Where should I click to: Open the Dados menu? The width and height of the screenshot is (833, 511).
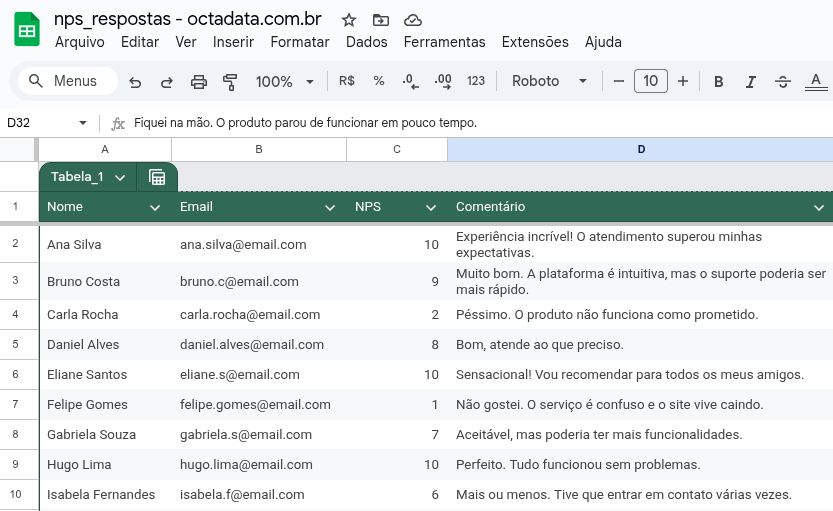pyautogui.click(x=366, y=42)
